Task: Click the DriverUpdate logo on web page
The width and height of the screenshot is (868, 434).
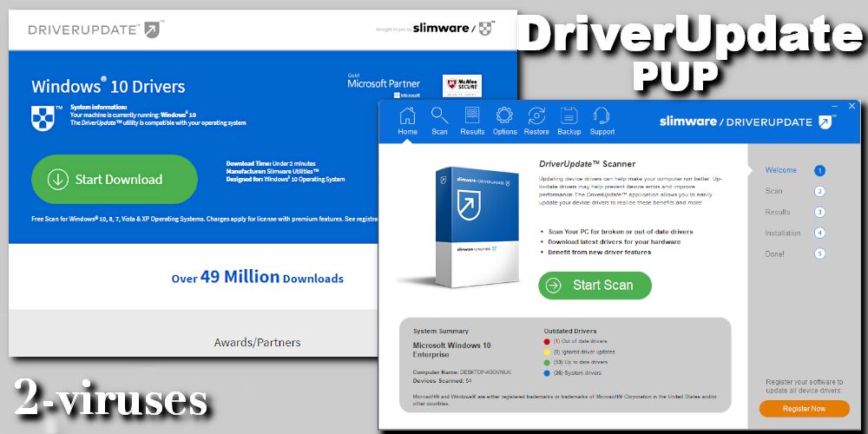Action: point(95,29)
